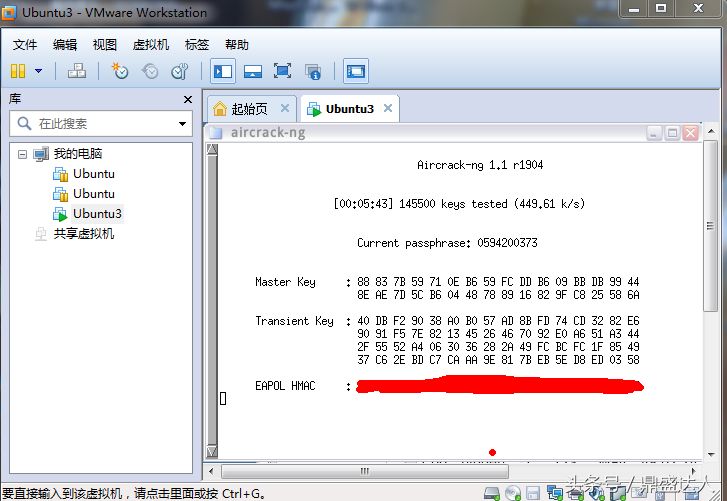Click the 'Aircrack-ng 1.1 r1904' heading text
Screen dimensions: 727x501
click(480, 165)
